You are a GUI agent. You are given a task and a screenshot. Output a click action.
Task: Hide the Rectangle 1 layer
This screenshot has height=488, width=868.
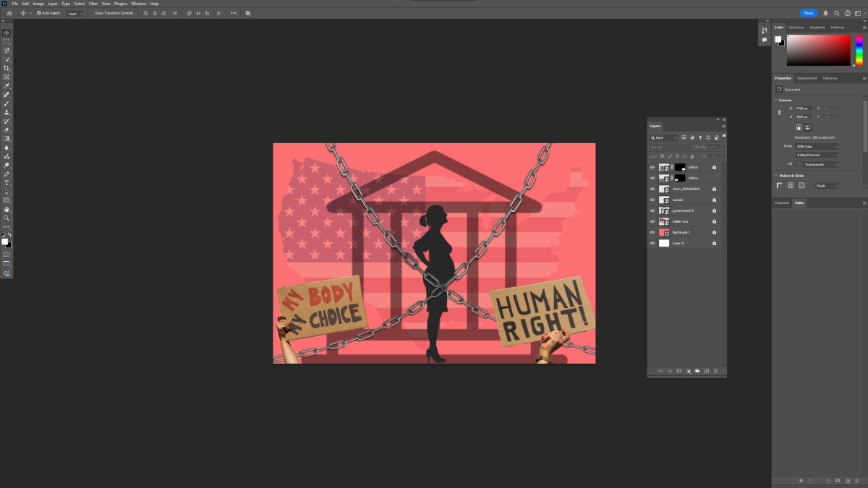(652, 232)
